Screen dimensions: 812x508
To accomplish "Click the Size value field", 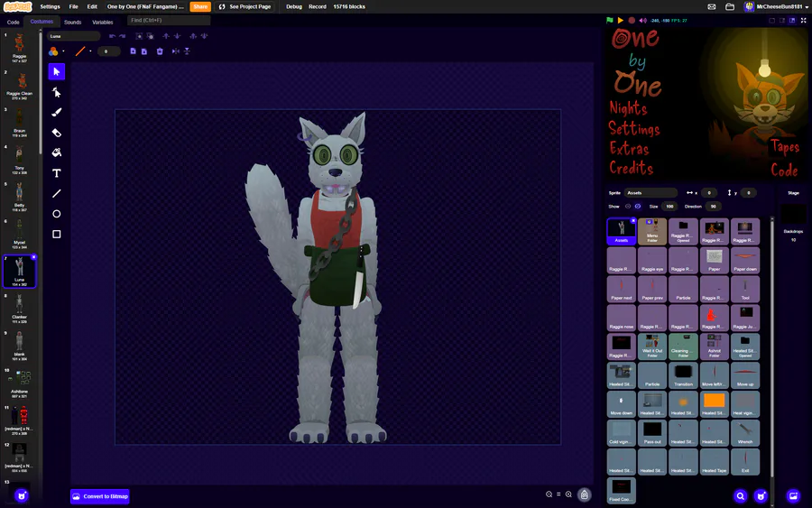I will point(669,206).
